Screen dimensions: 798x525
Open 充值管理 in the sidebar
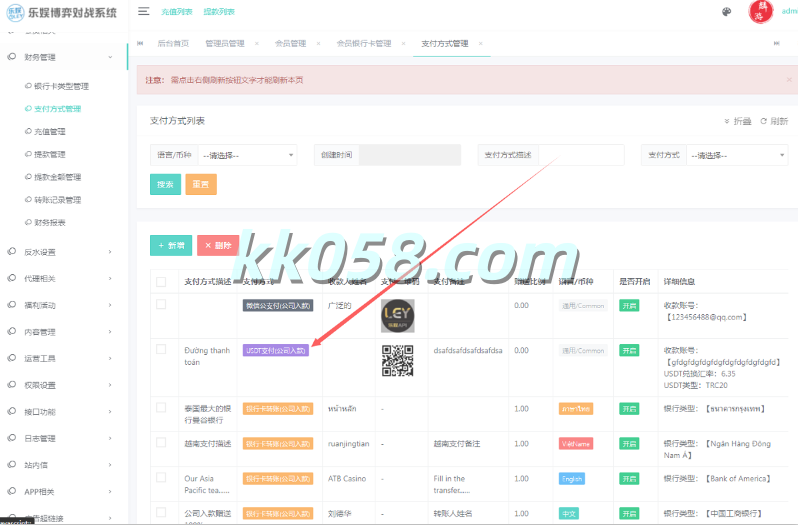click(x=50, y=131)
